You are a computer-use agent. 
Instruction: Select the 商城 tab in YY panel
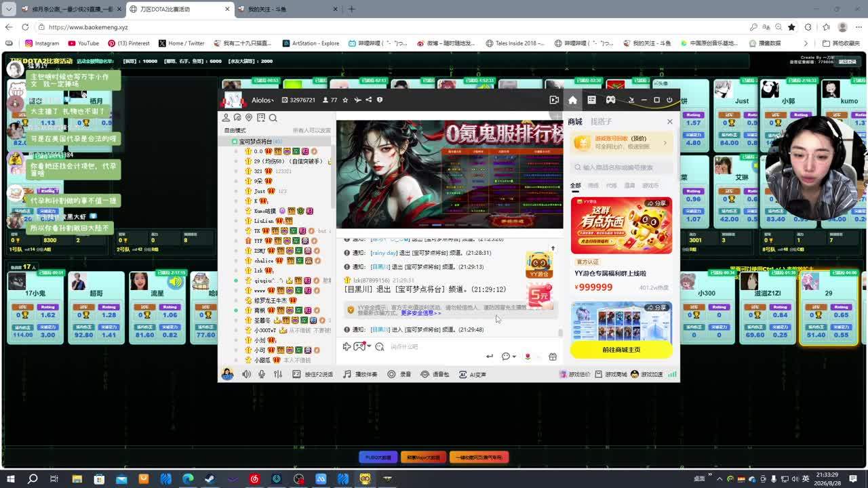tap(575, 121)
